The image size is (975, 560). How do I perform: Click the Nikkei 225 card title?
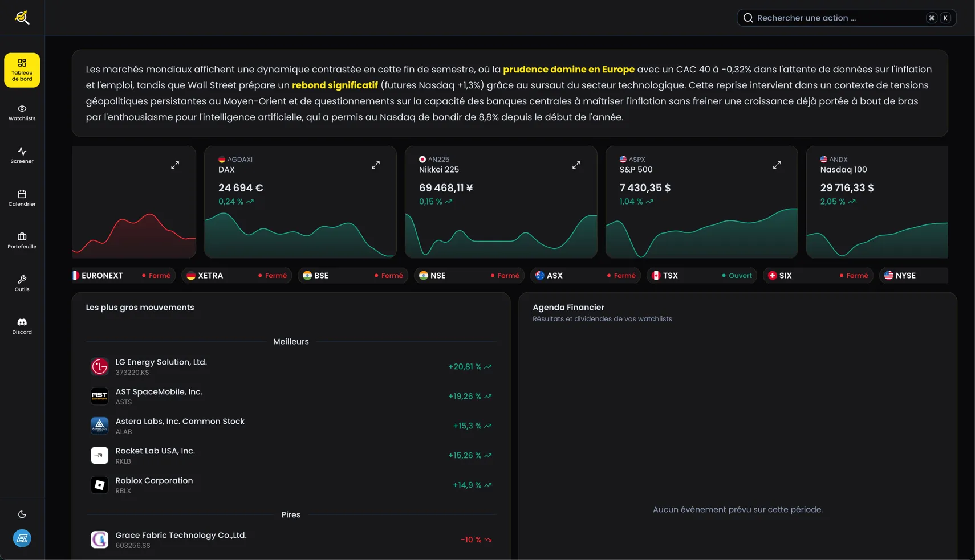point(439,170)
